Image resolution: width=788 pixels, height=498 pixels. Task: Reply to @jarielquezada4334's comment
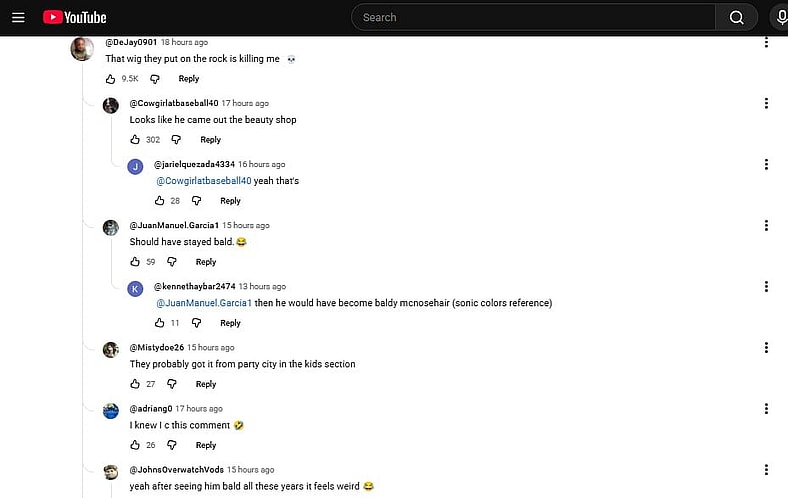coord(230,201)
